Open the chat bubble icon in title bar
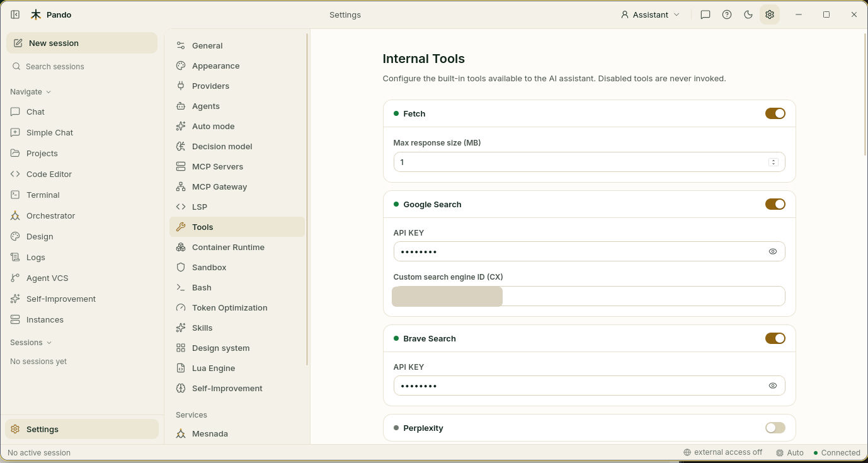This screenshot has width=868, height=463. [x=705, y=14]
